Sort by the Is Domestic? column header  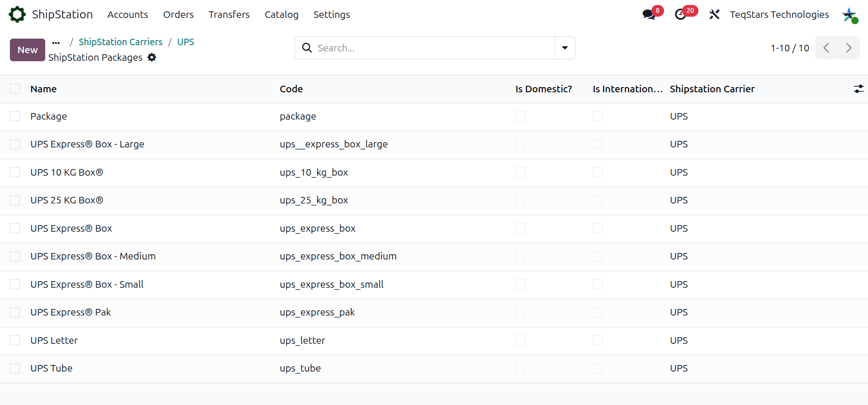[544, 89]
